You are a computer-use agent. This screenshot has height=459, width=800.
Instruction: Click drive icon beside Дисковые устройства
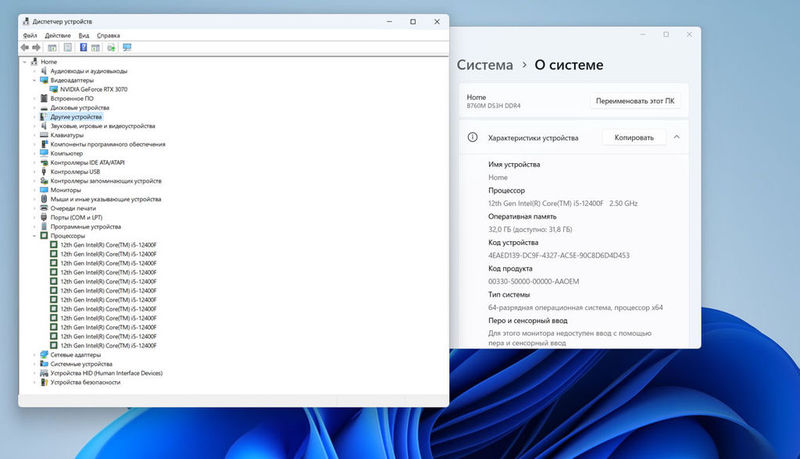click(x=44, y=108)
